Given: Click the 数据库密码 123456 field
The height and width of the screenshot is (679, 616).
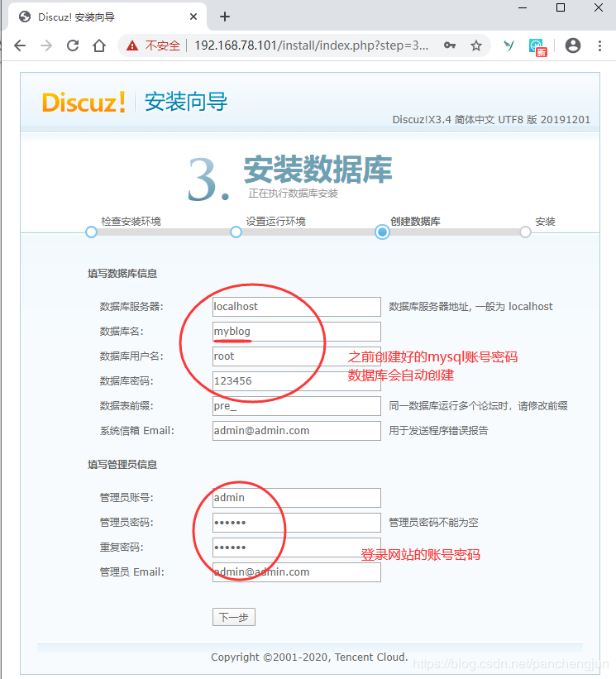Looking at the screenshot, I should [297, 381].
